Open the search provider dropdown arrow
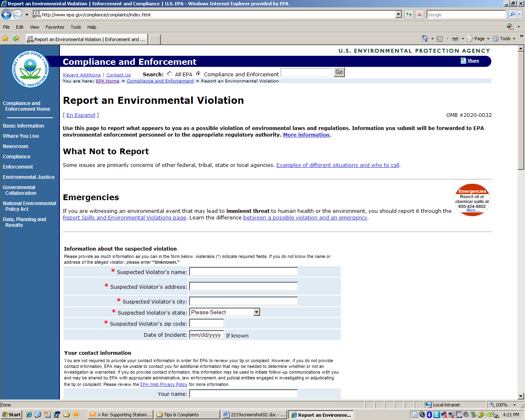Screen dimensions: 525x420 click(520, 14)
